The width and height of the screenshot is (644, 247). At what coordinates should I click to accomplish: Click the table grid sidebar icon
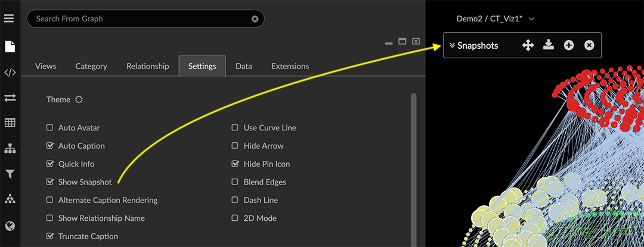coord(10,123)
